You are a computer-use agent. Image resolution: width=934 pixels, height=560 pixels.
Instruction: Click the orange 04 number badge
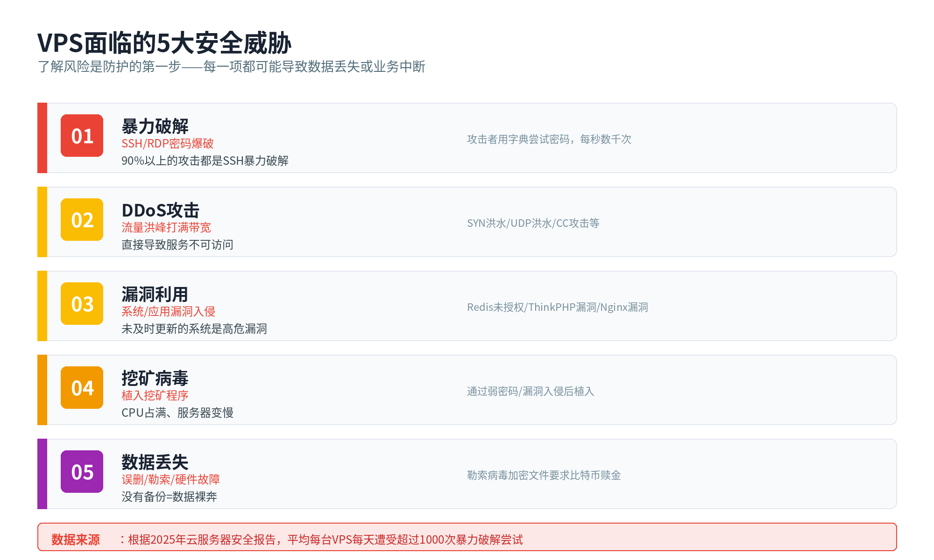(82, 387)
